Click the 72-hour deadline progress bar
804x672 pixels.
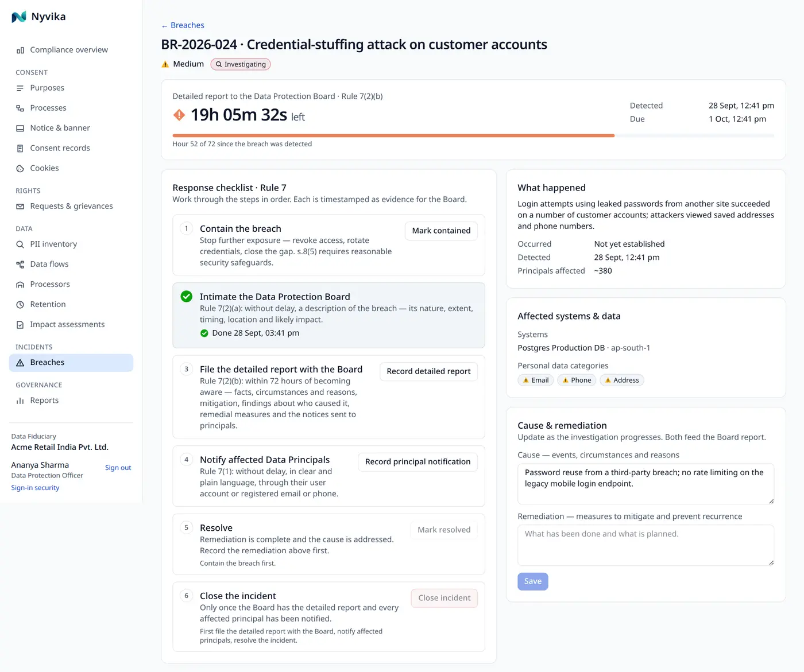[473, 135]
